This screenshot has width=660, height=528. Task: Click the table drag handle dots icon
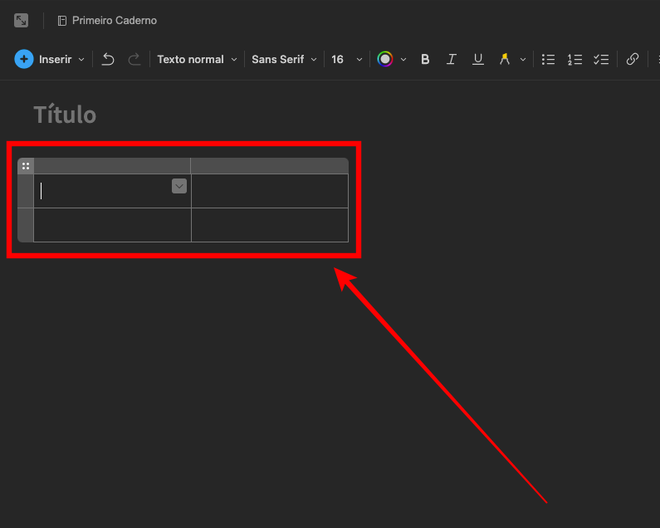[26, 166]
